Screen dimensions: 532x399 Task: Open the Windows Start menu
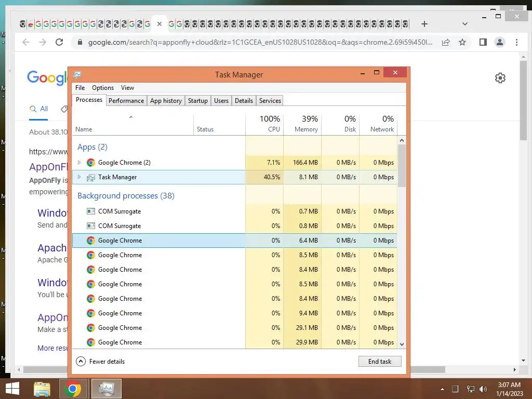12,389
